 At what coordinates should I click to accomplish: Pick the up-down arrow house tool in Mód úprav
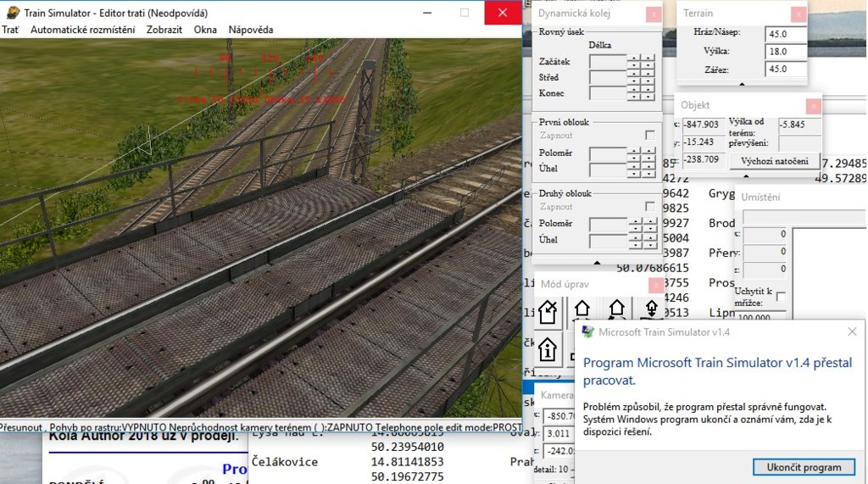651,309
